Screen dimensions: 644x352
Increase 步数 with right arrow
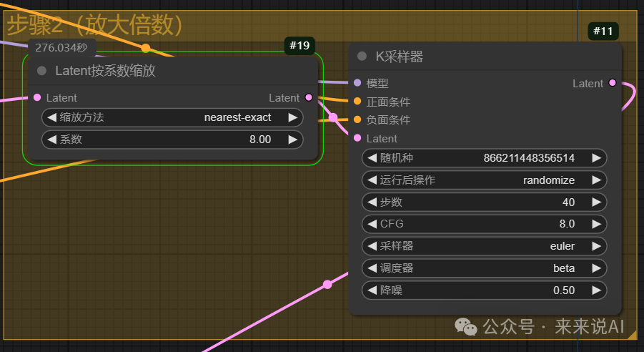(596, 202)
